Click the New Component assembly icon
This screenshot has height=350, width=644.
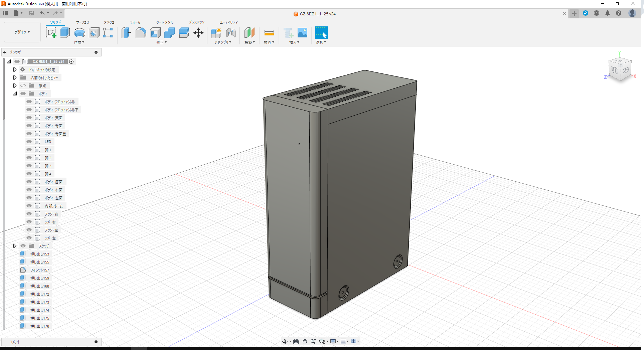pyautogui.click(x=216, y=32)
